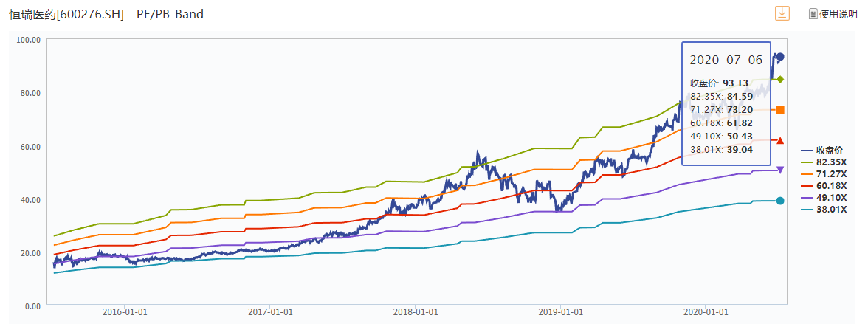Click the 2018-01-01 x-axis date label
The height and width of the screenshot is (324, 868).
416,313
